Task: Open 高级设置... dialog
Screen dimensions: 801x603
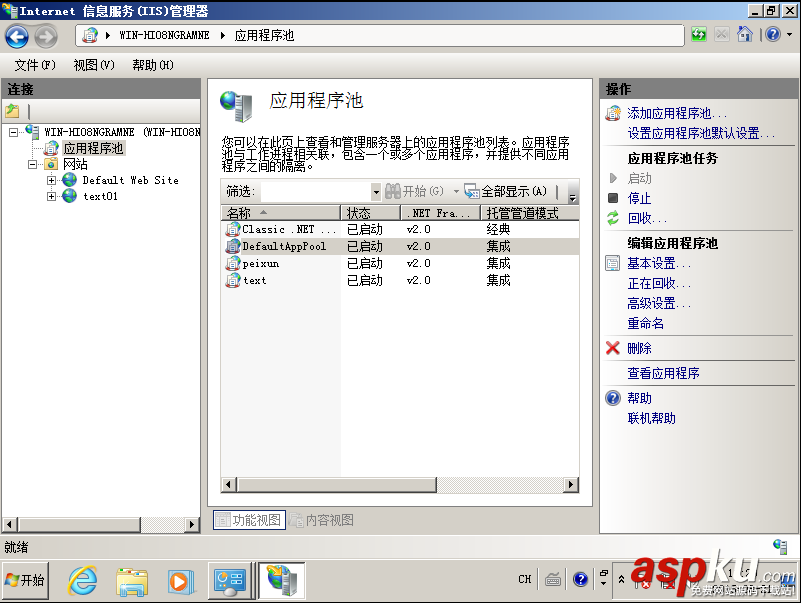Action: tap(659, 304)
